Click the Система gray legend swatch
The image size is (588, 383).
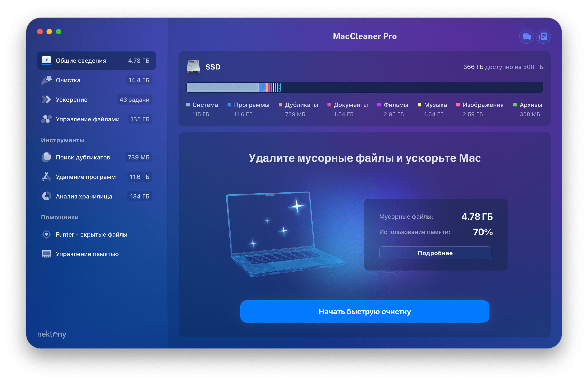click(x=188, y=105)
